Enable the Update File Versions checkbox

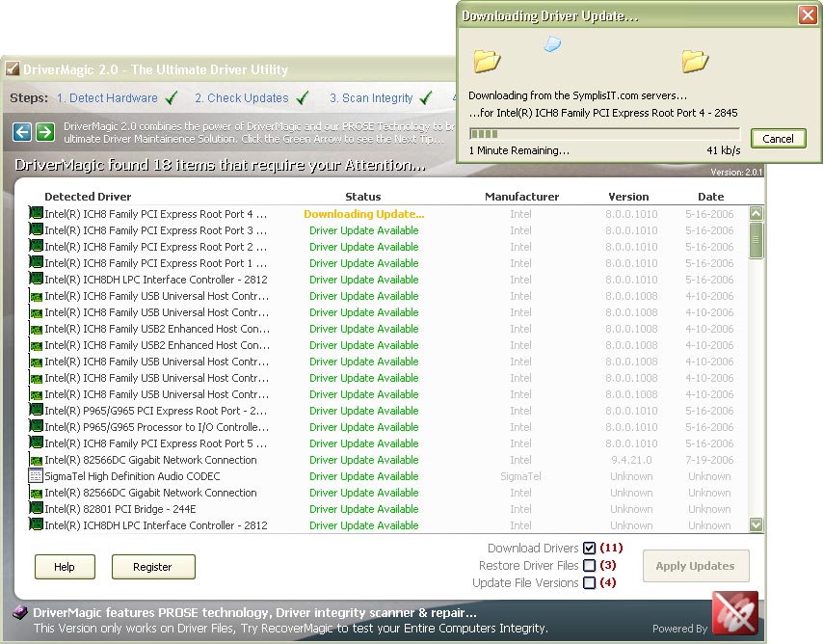pos(590,583)
